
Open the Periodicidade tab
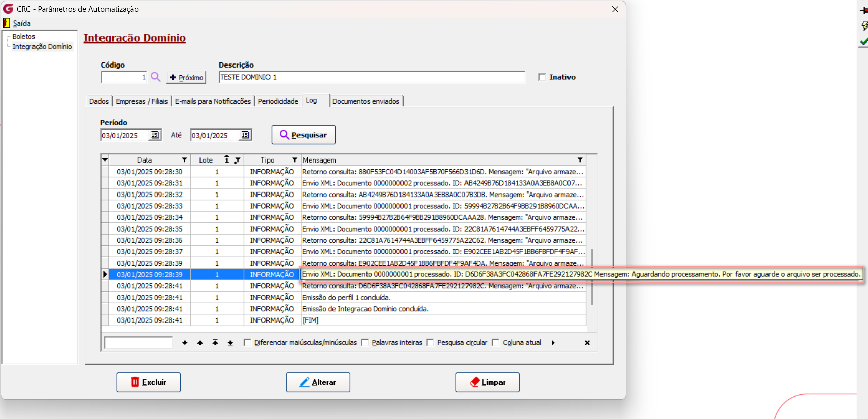[278, 101]
